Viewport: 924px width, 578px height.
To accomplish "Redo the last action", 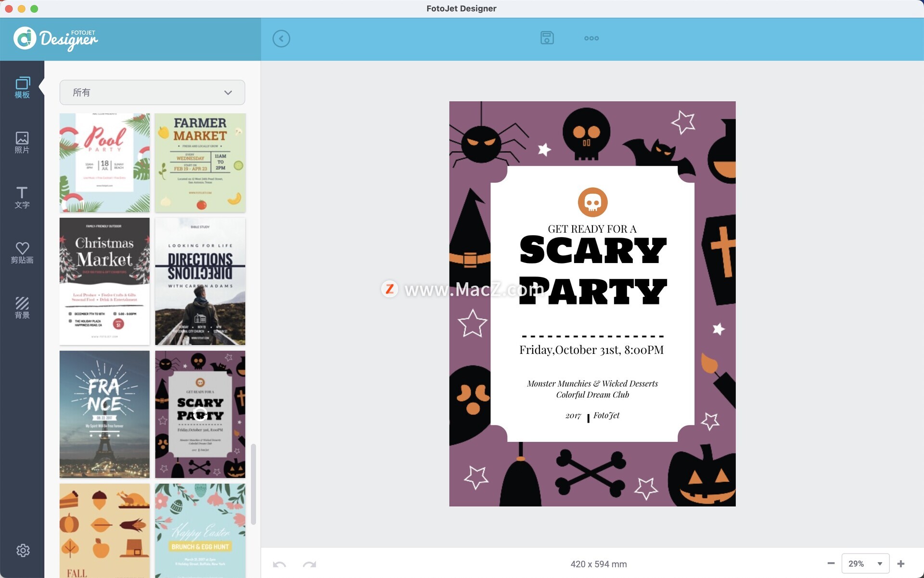I will 309,564.
